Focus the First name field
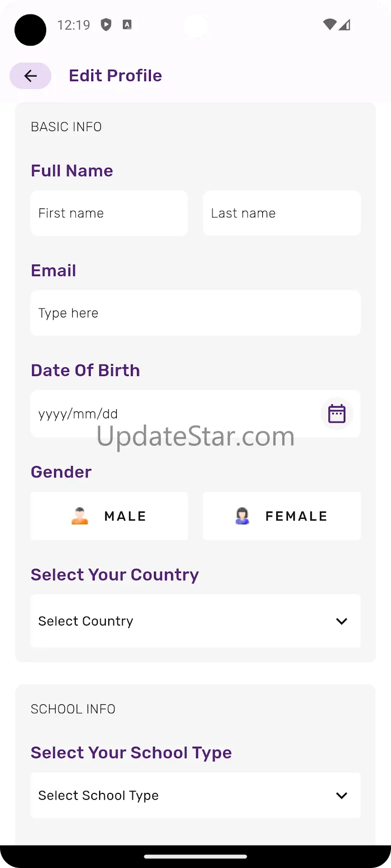 pyautogui.click(x=109, y=213)
